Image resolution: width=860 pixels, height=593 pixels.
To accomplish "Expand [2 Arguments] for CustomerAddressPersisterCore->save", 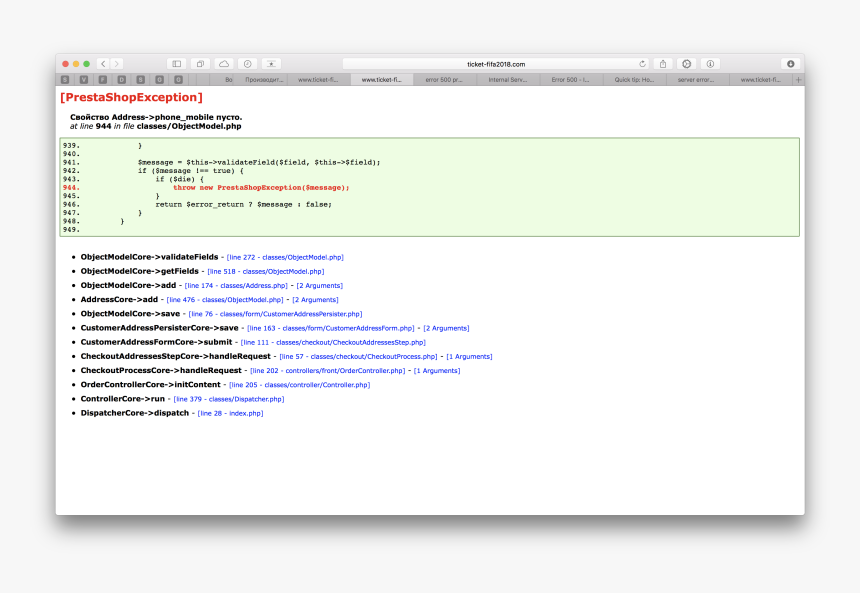I will coord(446,329).
